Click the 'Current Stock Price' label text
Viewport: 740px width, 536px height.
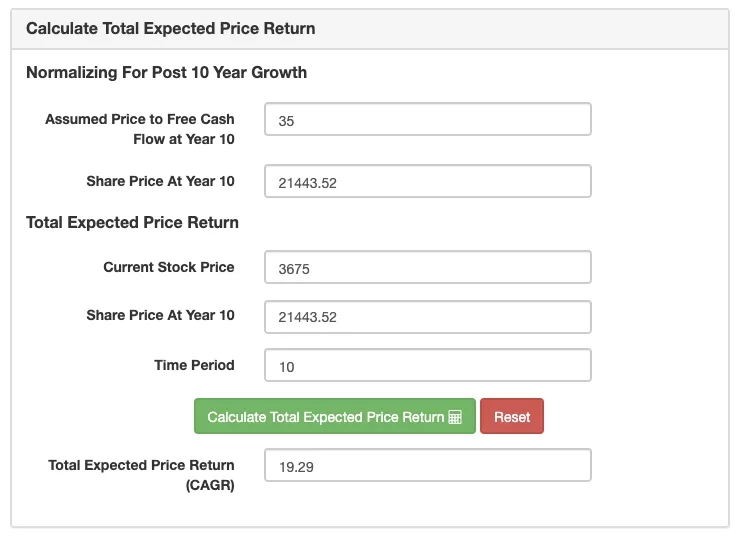coord(168,267)
